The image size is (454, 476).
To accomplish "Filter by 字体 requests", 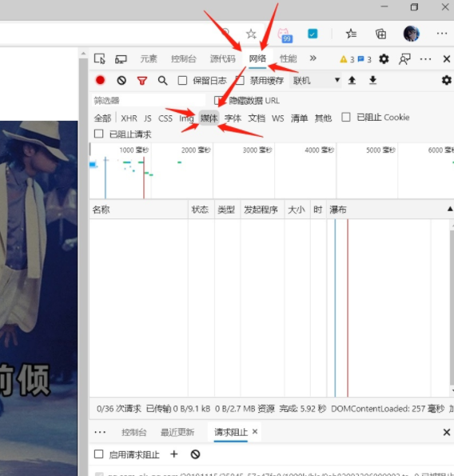I will coord(233,118).
